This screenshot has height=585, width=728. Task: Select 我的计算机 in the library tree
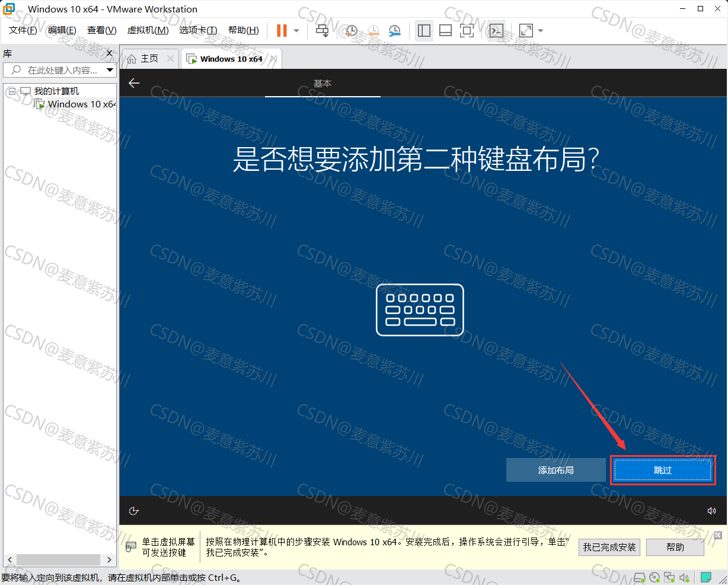point(56,91)
